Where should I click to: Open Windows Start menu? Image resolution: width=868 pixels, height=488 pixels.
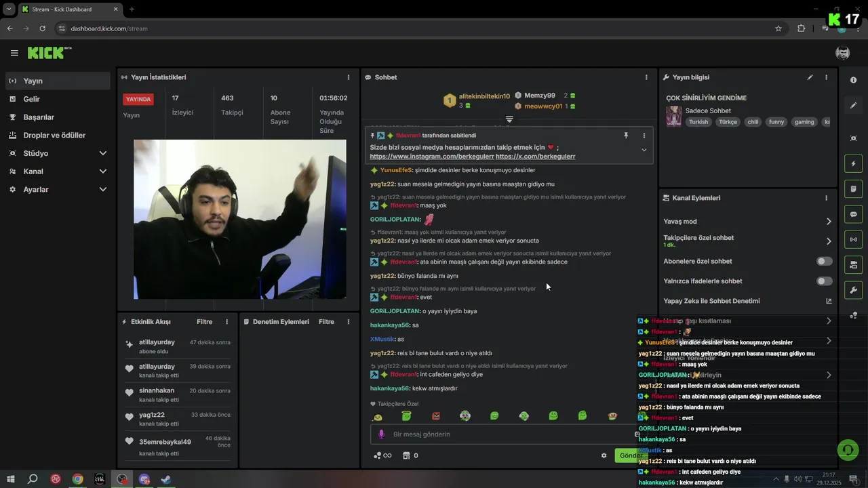tap(10, 479)
